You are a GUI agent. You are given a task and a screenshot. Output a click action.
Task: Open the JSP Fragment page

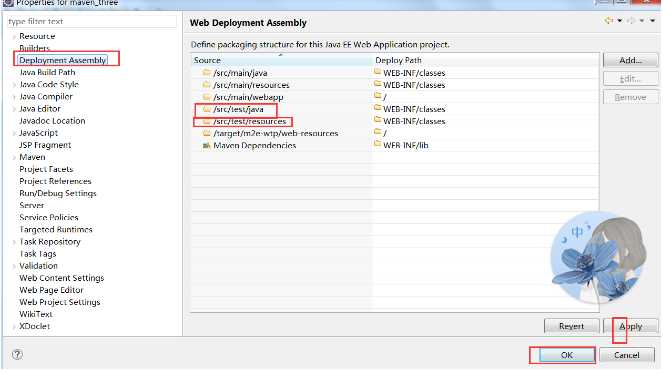(x=45, y=145)
